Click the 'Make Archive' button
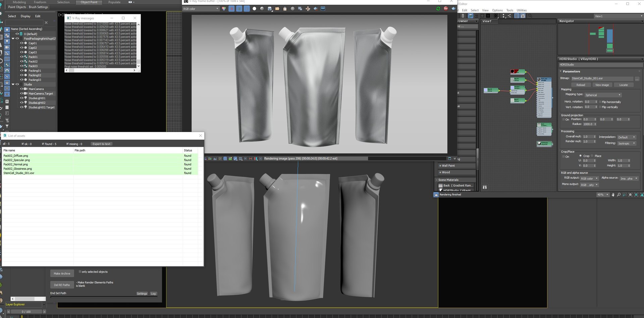 62,273
